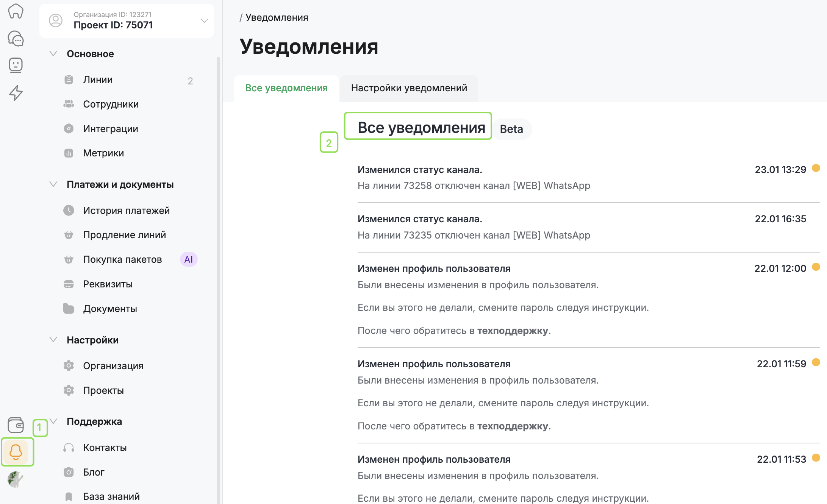The width and height of the screenshot is (827, 504).
Task: Expand the project ID 75071 selector
Action: 204,20
